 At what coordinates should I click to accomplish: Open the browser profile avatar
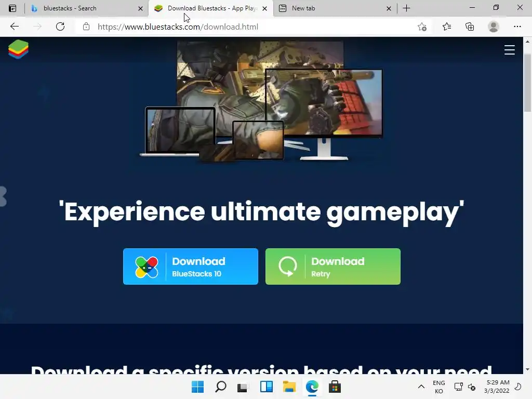pos(494,26)
